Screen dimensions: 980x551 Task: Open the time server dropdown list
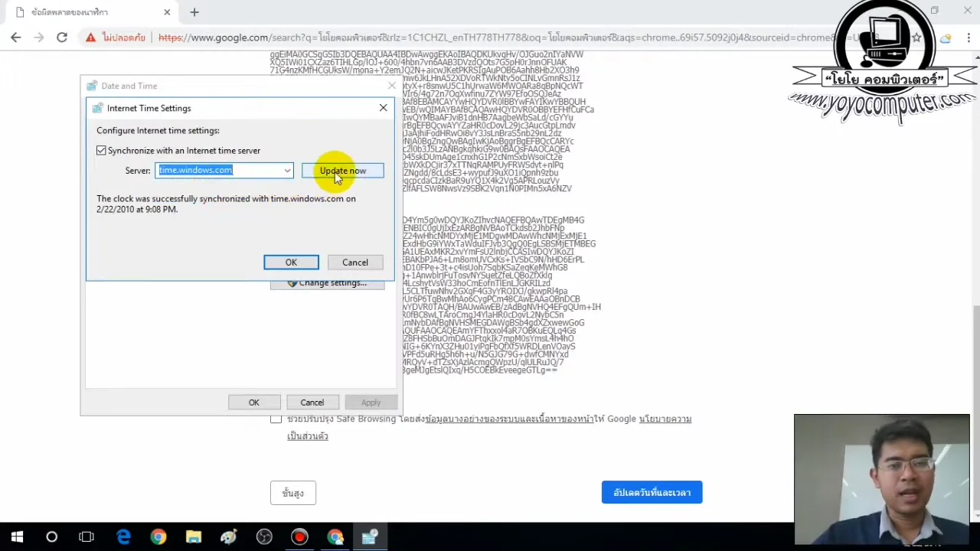[286, 170]
